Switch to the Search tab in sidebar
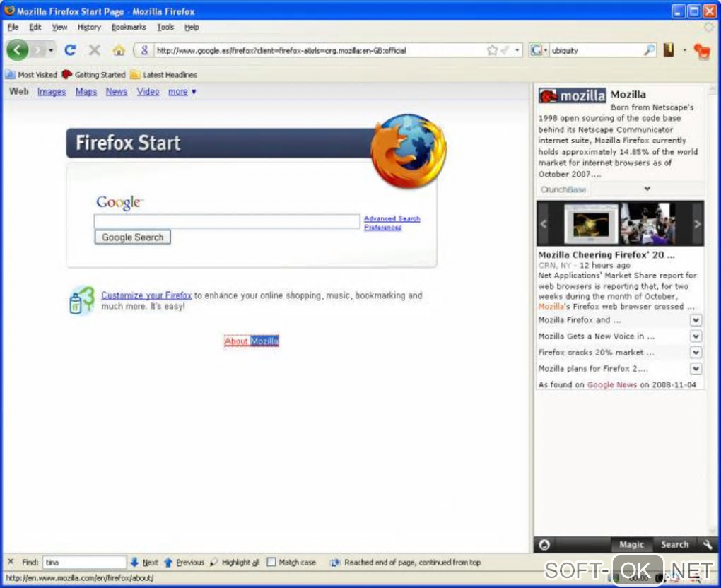The image size is (721, 588). pos(674,544)
